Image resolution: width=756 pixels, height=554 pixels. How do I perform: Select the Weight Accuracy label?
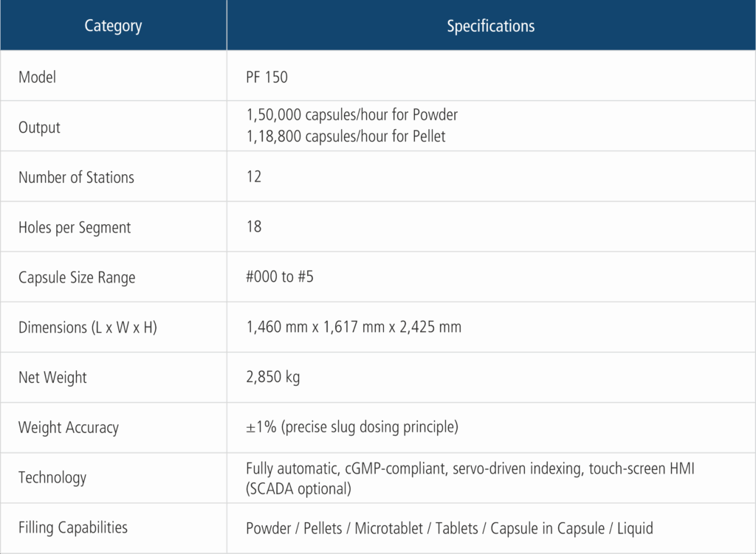[x=69, y=428]
